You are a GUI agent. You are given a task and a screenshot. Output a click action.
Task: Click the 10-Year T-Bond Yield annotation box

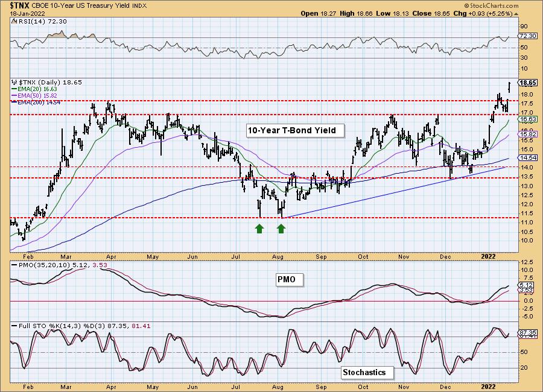[x=295, y=130]
